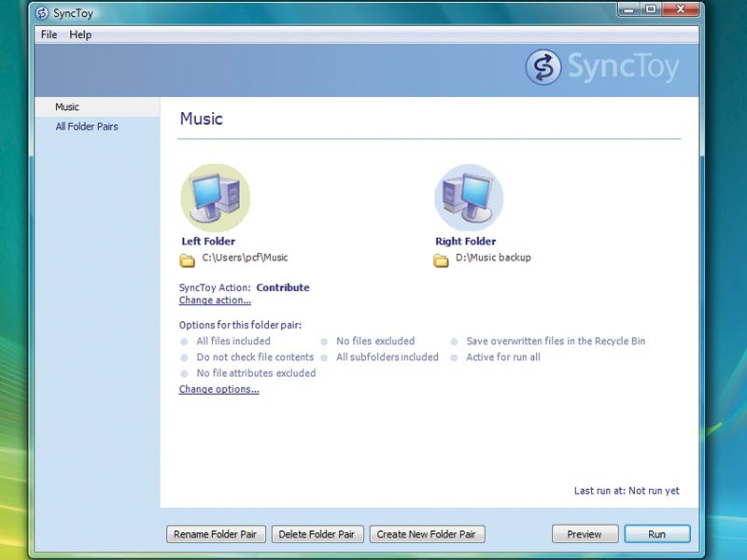Maximize the SyncToy window

pyautogui.click(x=651, y=9)
